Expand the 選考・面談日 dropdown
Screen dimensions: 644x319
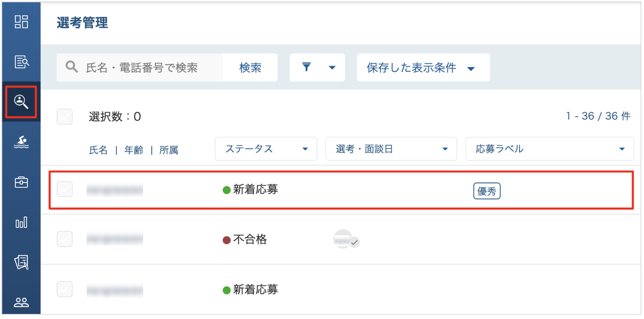(x=391, y=149)
